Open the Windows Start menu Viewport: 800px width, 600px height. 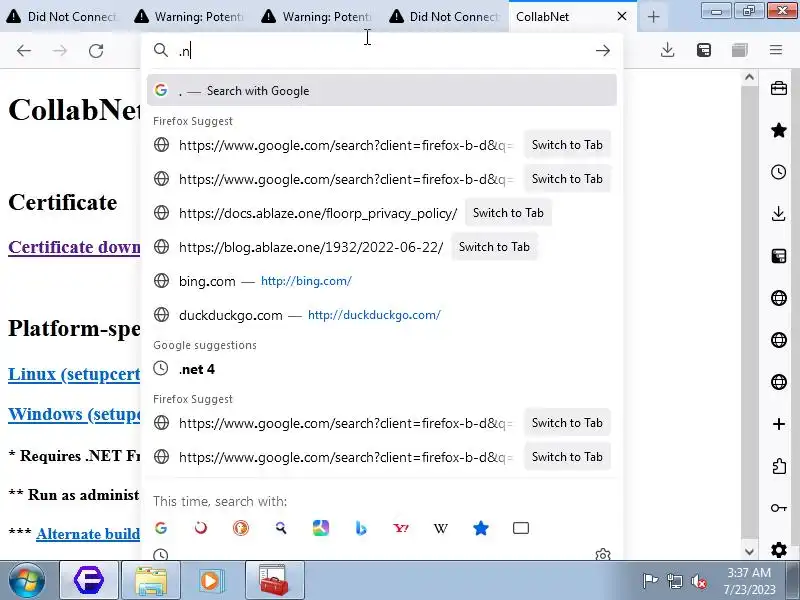click(x=27, y=580)
